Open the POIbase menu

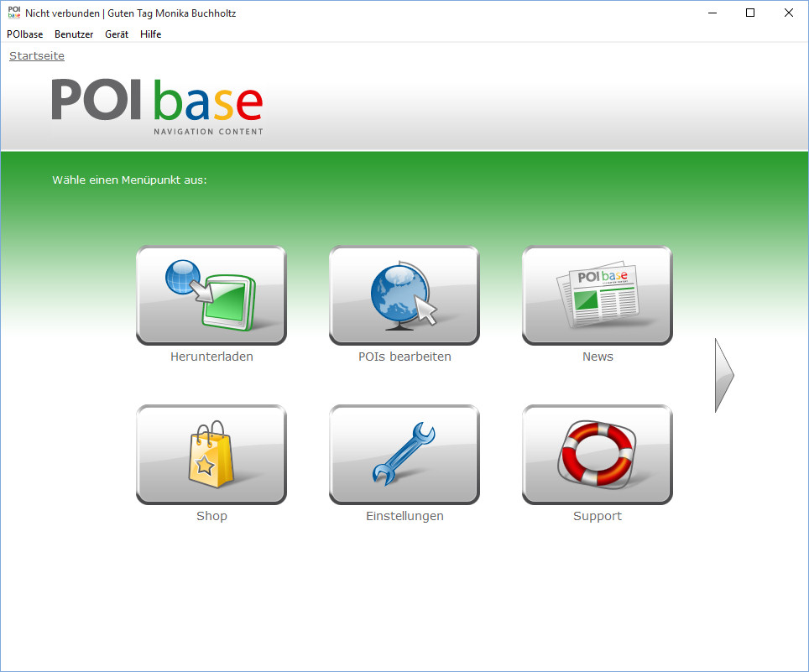(x=24, y=34)
